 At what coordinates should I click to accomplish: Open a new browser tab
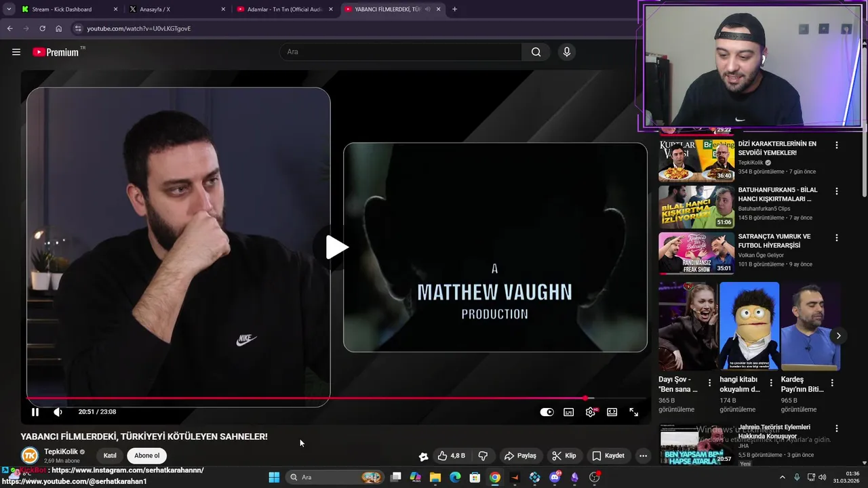(x=454, y=9)
